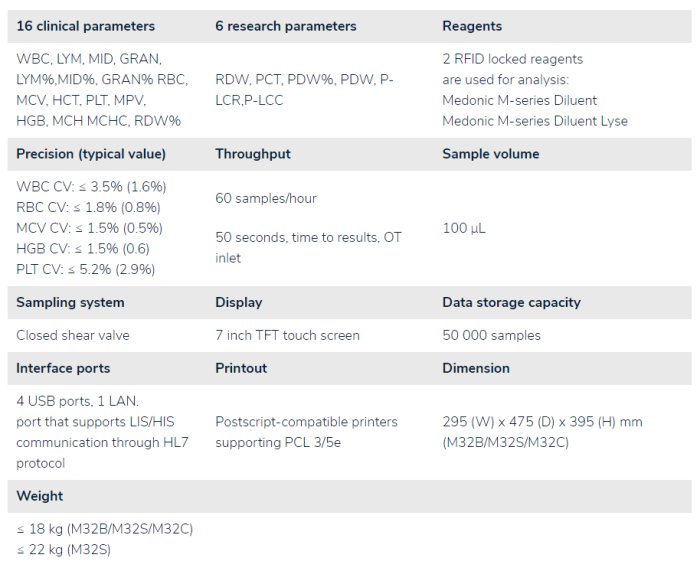Viewport: 700px width, 571px height.
Task: Select the "100 µL" sample volume value
Action: (464, 228)
